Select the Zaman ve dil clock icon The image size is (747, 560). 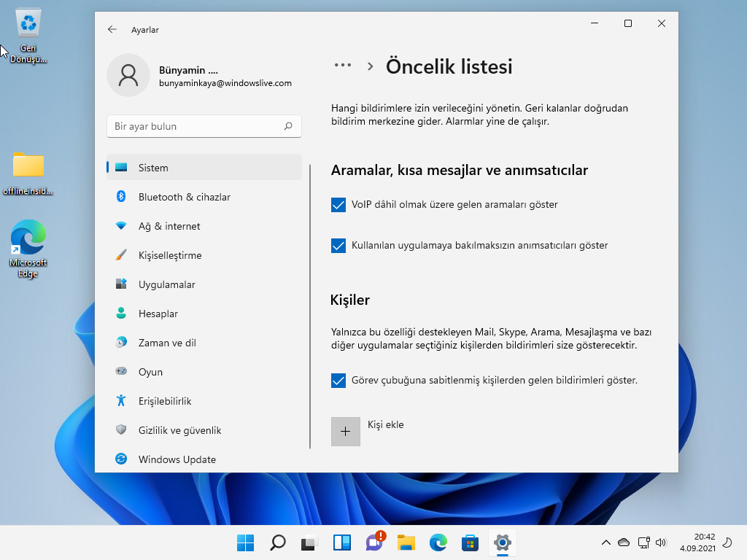click(x=121, y=343)
